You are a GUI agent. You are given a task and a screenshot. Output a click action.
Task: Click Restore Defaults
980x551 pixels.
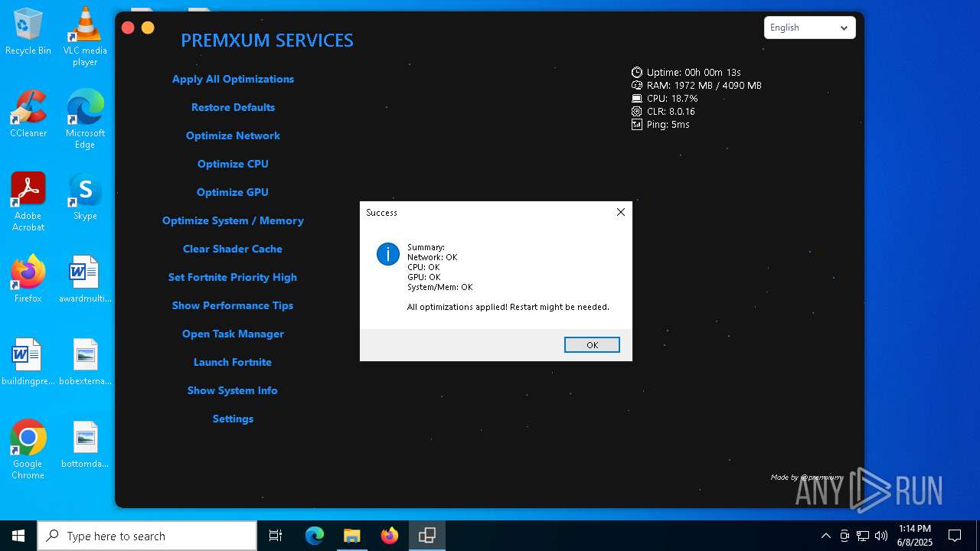(233, 107)
